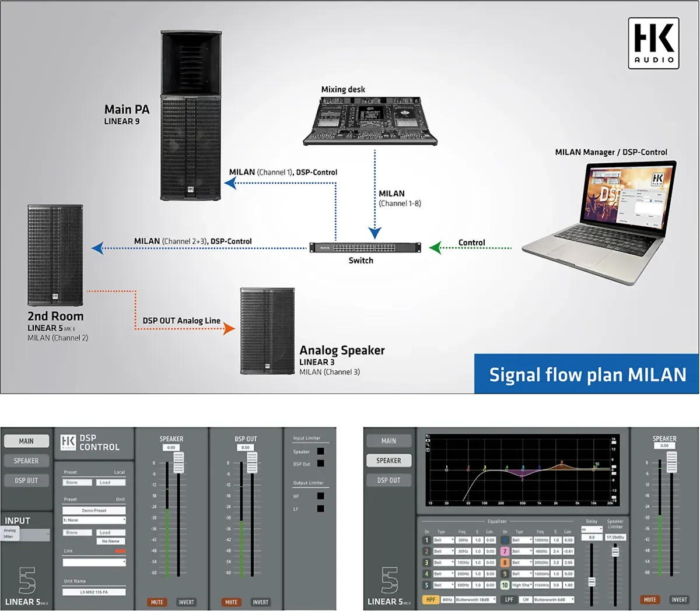Click the HK logo beside DSP CONTROL title
700x611 pixels.
click(x=68, y=442)
